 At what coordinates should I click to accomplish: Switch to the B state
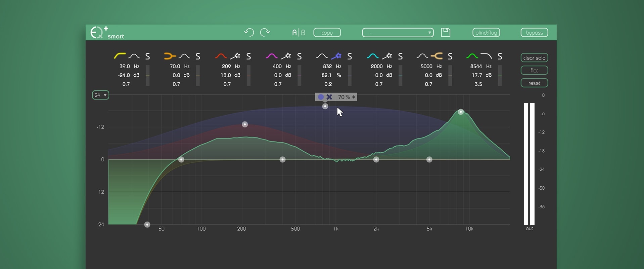click(303, 33)
